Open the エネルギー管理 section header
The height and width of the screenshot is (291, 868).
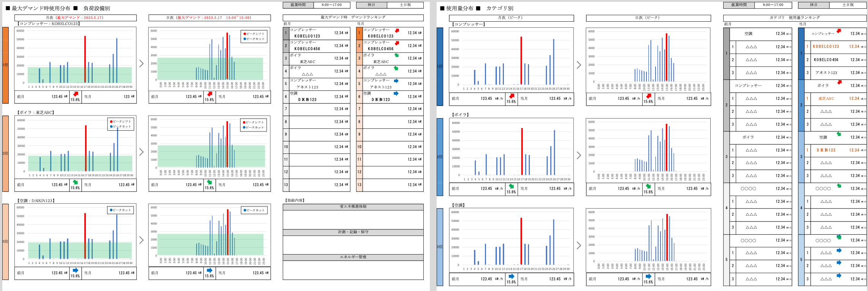tap(353, 257)
